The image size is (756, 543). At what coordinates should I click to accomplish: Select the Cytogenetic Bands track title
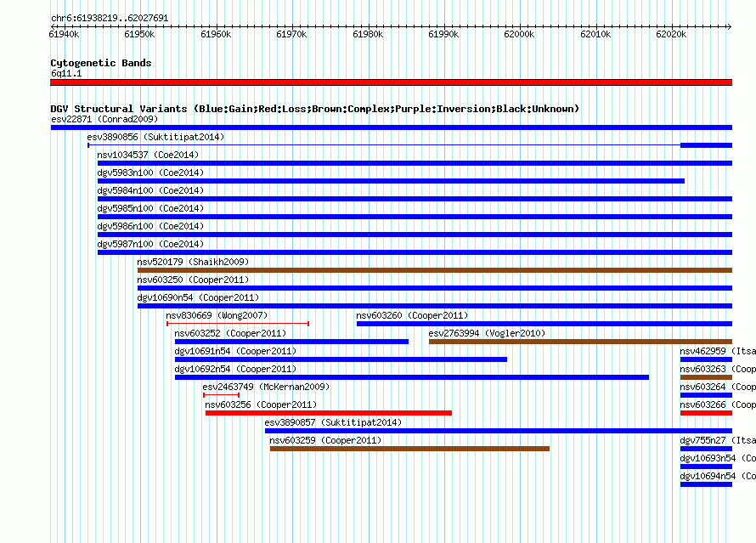click(101, 63)
